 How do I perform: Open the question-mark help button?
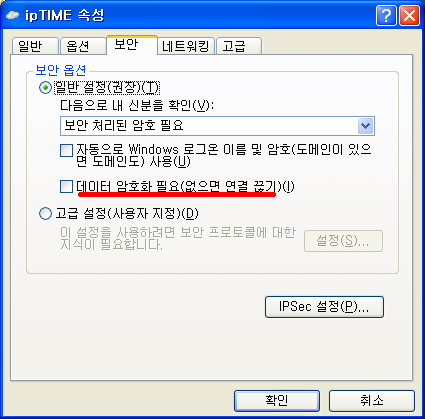click(x=386, y=15)
